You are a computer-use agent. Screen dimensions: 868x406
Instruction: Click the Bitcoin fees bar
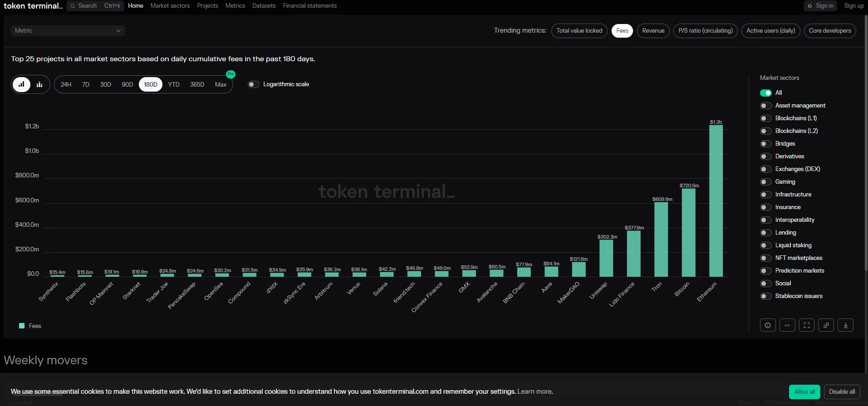(x=689, y=232)
